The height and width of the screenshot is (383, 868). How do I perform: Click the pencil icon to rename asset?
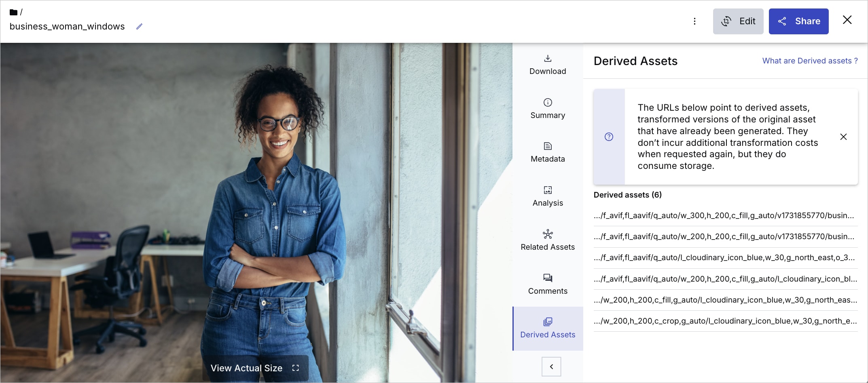tap(139, 27)
